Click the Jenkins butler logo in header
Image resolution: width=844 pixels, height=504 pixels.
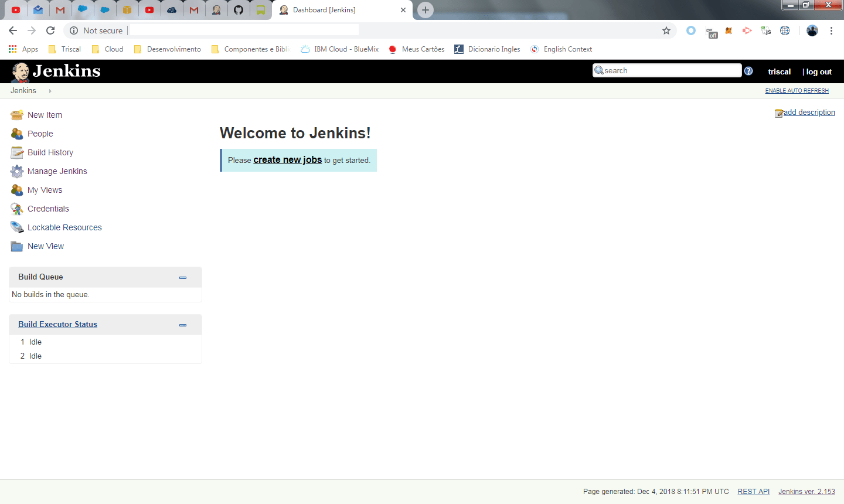tap(21, 72)
